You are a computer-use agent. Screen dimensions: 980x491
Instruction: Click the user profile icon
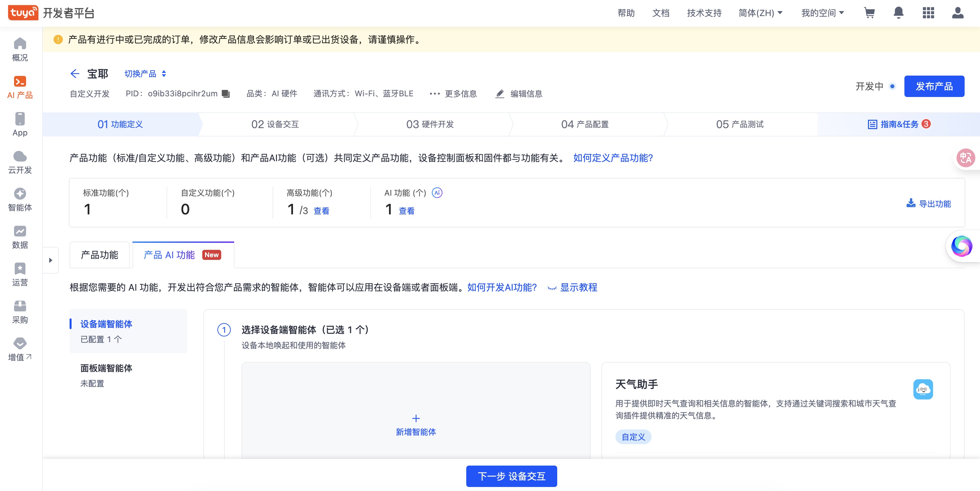[958, 13]
